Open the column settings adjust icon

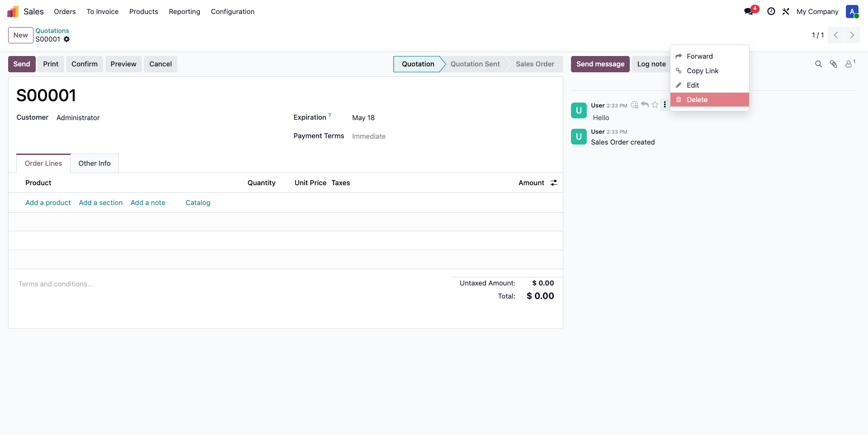point(554,183)
